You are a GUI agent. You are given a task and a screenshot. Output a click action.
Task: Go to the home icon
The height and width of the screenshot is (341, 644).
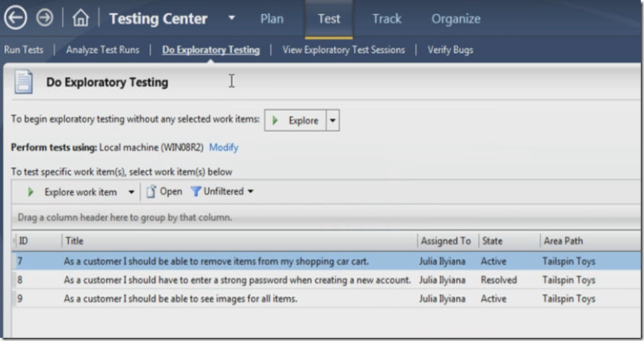80,18
